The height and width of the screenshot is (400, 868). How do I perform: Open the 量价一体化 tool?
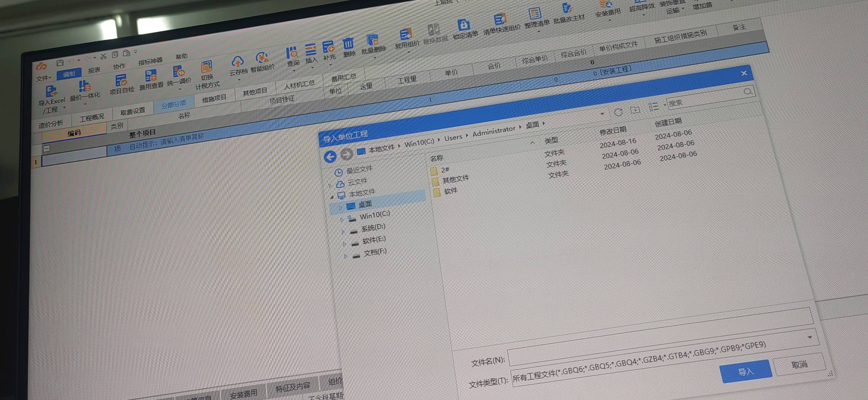click(x=84, y=86)
